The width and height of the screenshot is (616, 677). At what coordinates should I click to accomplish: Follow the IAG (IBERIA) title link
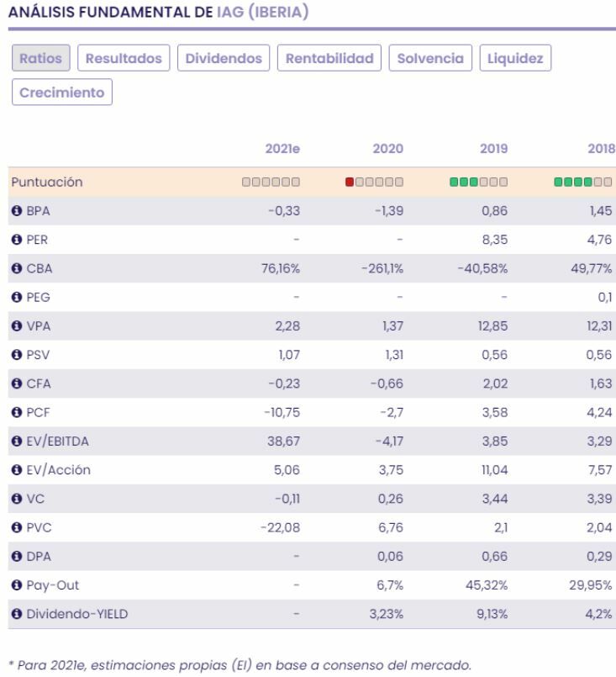(255, 13)
